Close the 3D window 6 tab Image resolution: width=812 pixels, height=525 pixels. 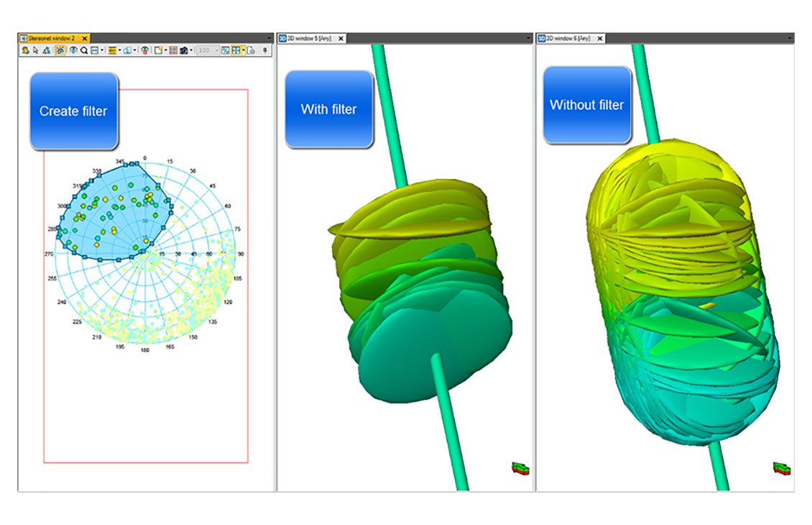tap(600, 38)
